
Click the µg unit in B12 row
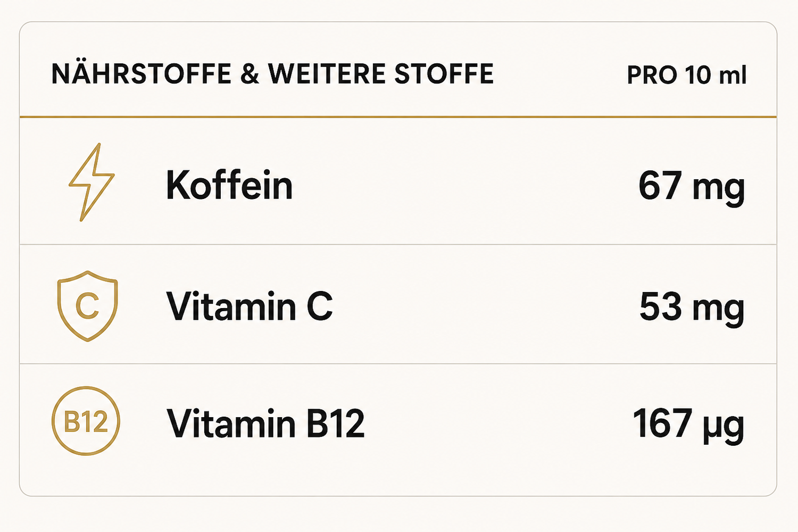point(723,427)
